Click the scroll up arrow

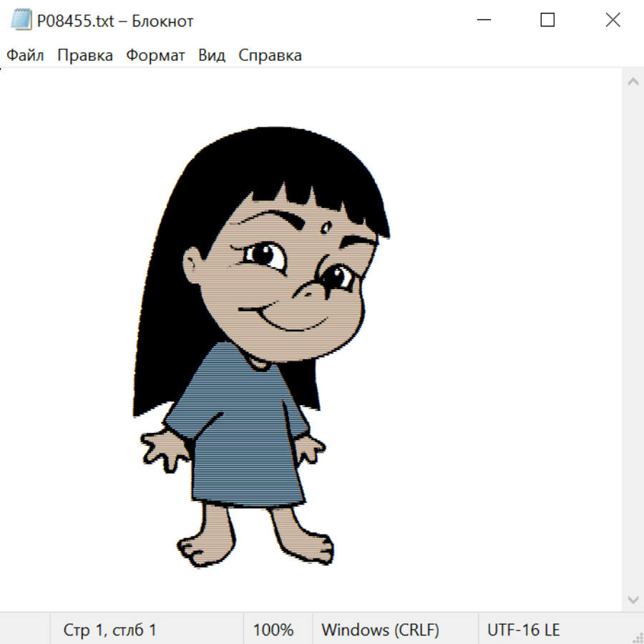coord(633,82)
